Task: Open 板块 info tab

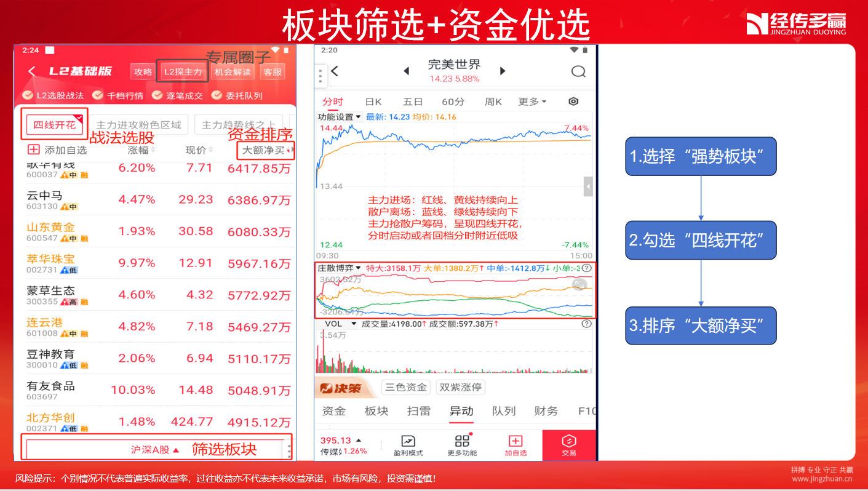Action: (x=376, y=411)
